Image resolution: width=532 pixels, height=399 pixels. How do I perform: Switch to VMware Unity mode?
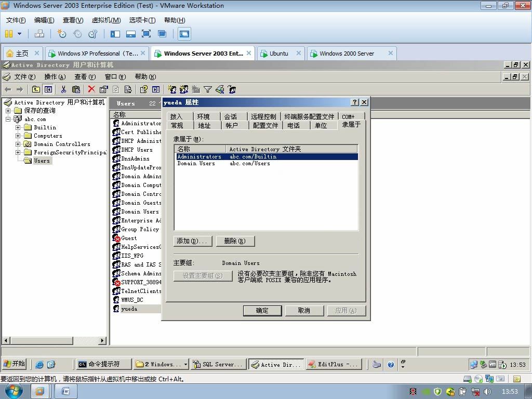point(162,34)
